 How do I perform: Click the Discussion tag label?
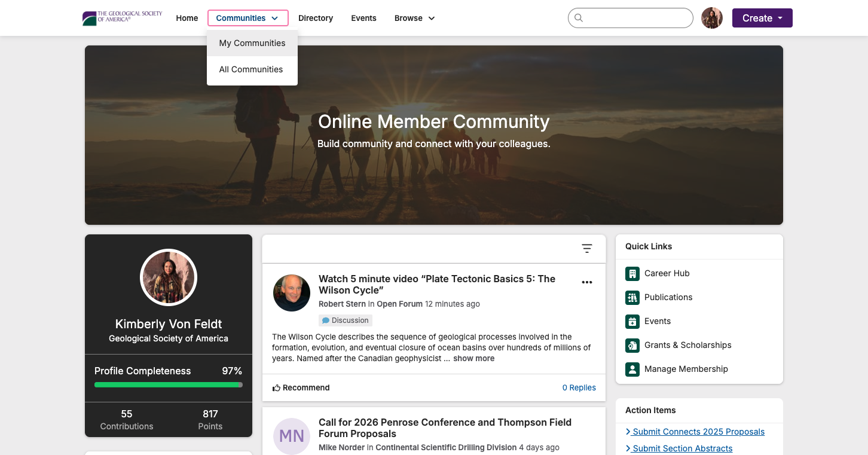[350, 320]
